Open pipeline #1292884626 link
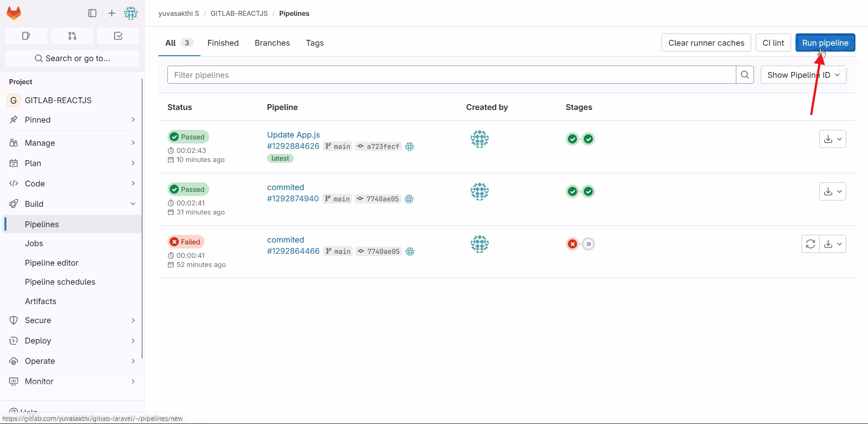Image resolution: width=868 pixels, height=424 pixels. point(293,146)
